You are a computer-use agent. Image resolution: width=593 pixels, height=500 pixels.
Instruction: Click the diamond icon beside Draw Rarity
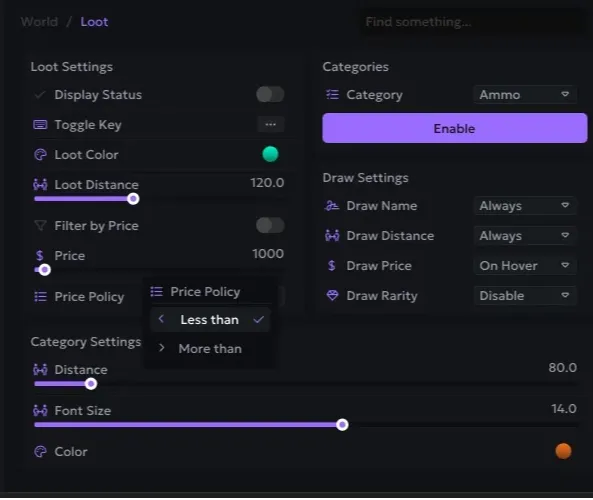click(332, 296)
